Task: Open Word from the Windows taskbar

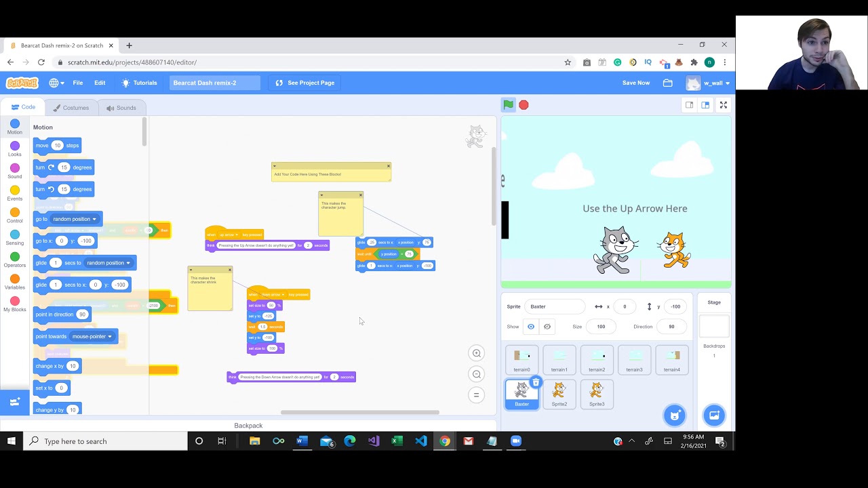Action: (x=302, y=441)
